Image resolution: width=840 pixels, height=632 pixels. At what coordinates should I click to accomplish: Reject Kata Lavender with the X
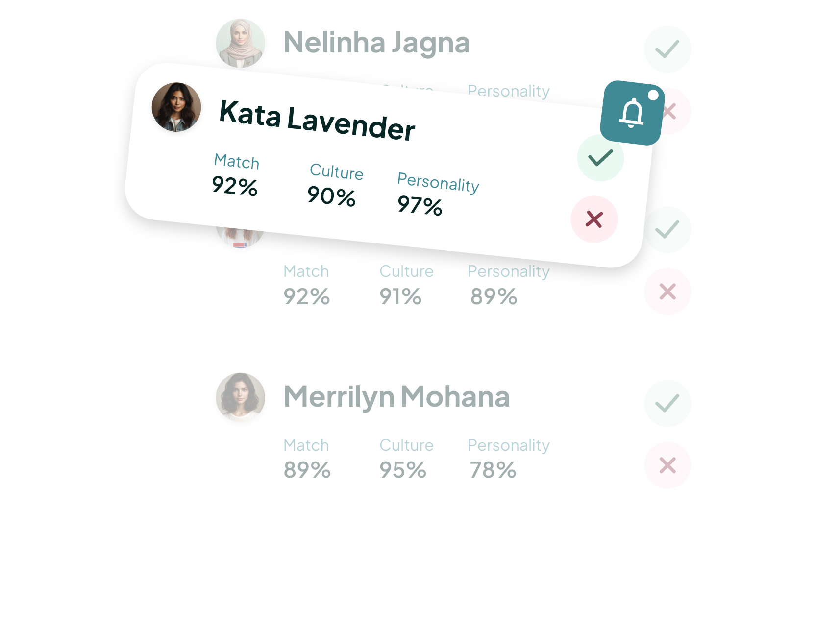[594, 219]
